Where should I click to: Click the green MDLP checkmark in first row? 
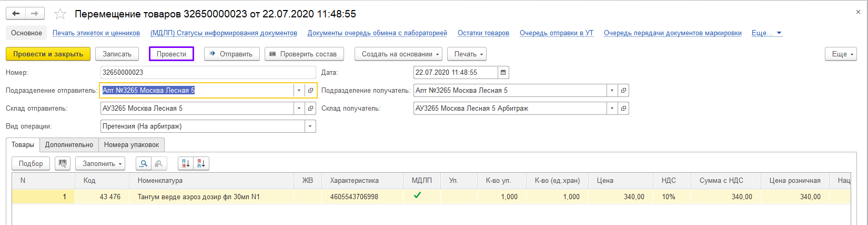417,195
